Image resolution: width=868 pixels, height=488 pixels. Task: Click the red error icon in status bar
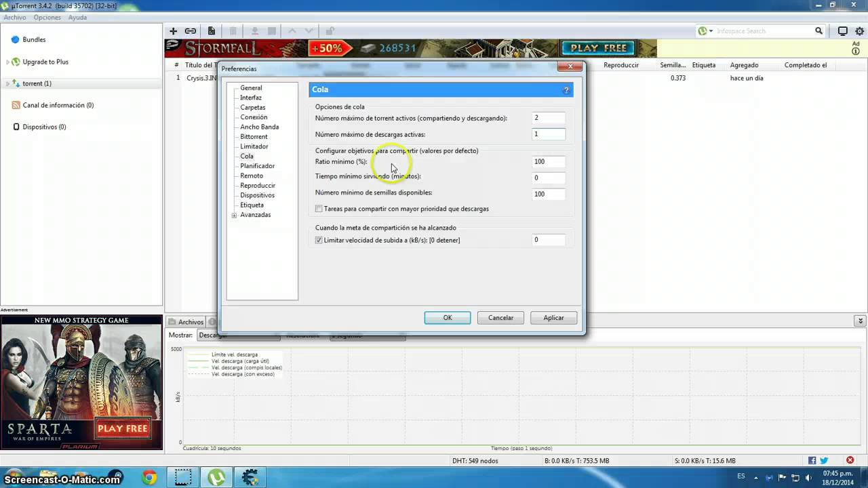pyautogui.click(x=850, y=461)
